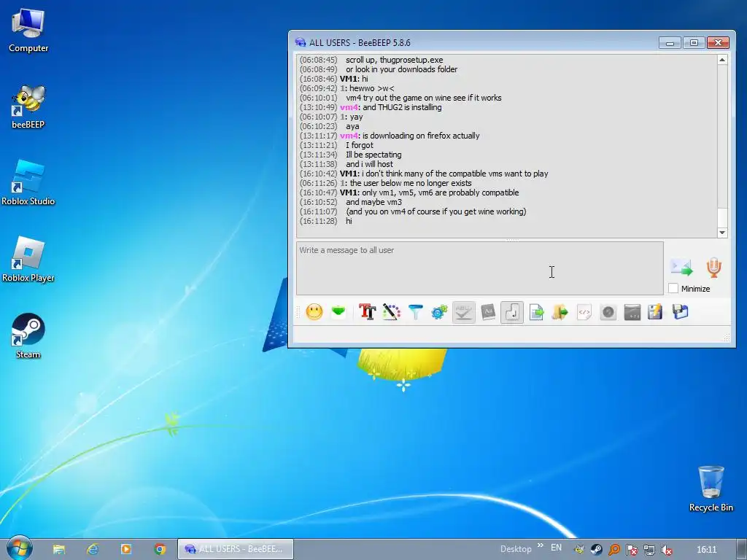Open the font color palette tool
The width and height of the screenshot is (747, 560).
(391, 312)
